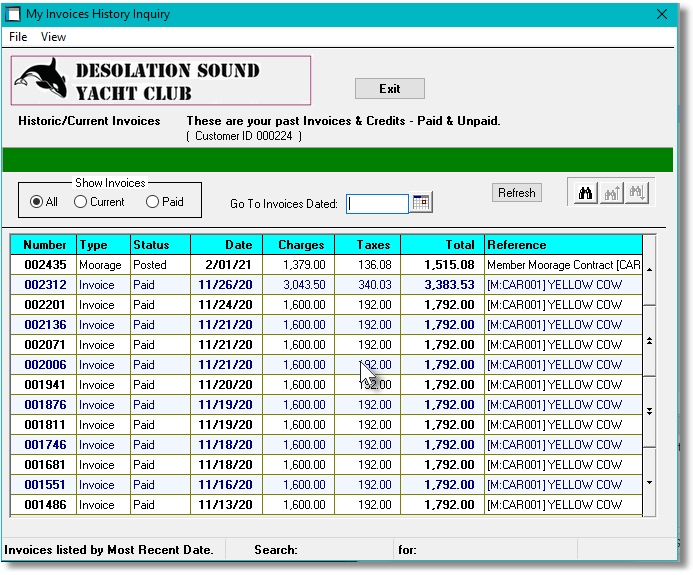
Task: Select invoice number 001941
Action: (45, 385)
